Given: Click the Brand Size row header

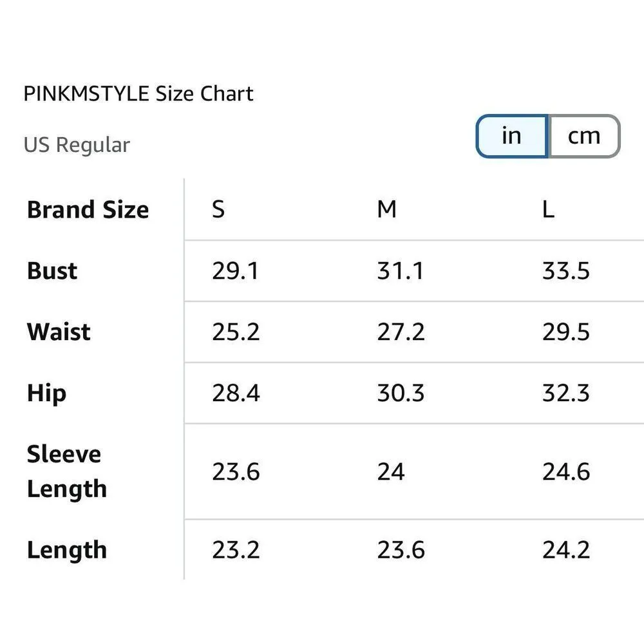Looking at the screenshot, I should point(88,210).
